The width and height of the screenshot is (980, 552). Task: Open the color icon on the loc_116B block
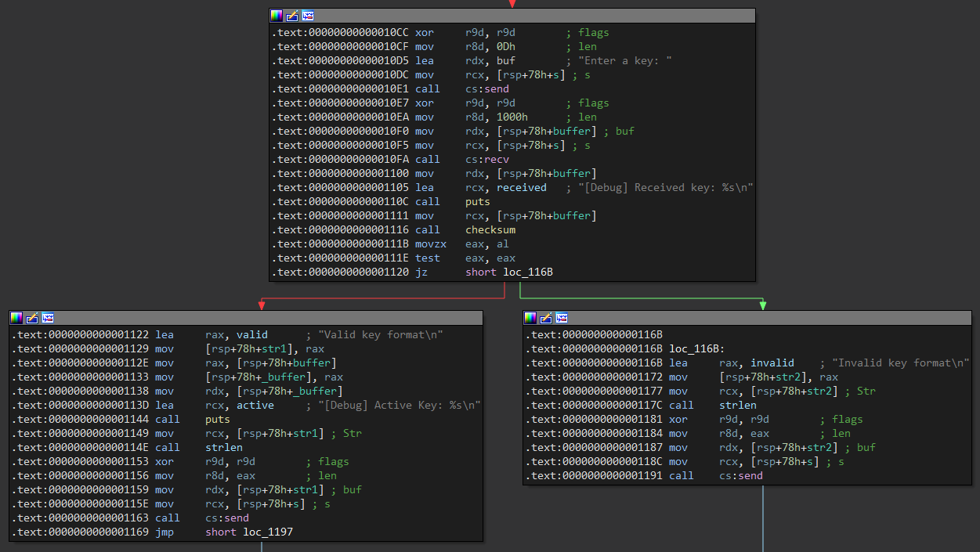[x=530, y=318]
